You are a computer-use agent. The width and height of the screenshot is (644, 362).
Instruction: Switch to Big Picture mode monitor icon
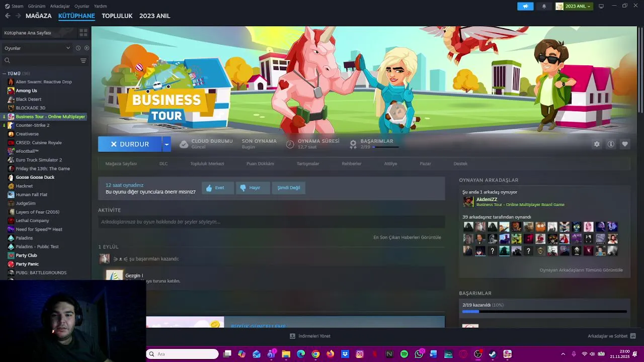(x=601, y=6)
